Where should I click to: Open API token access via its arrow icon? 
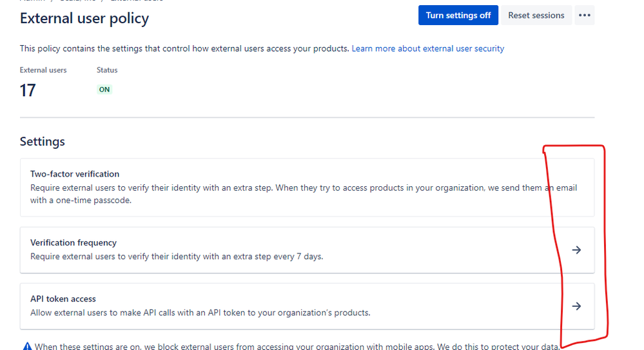(577, 306)
